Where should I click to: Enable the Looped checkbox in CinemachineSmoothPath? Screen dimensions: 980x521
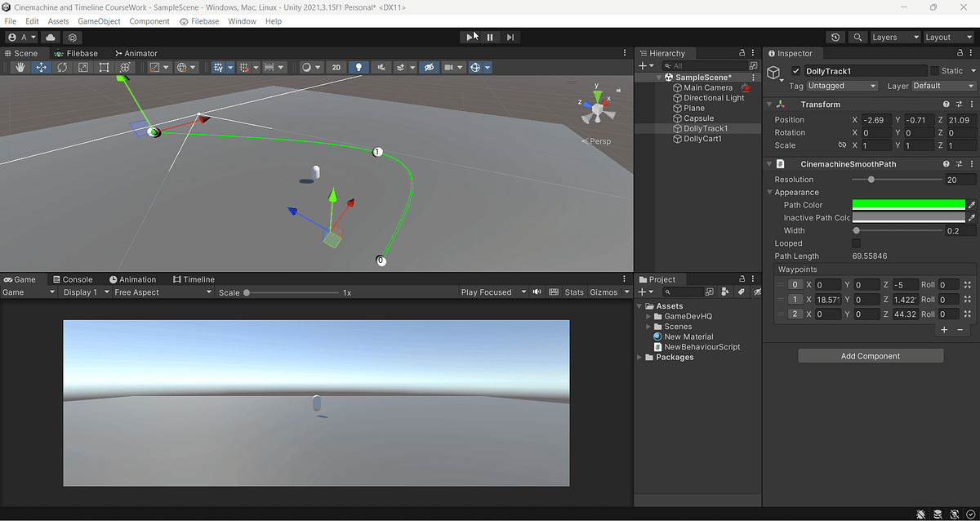[x=856, y=243]
